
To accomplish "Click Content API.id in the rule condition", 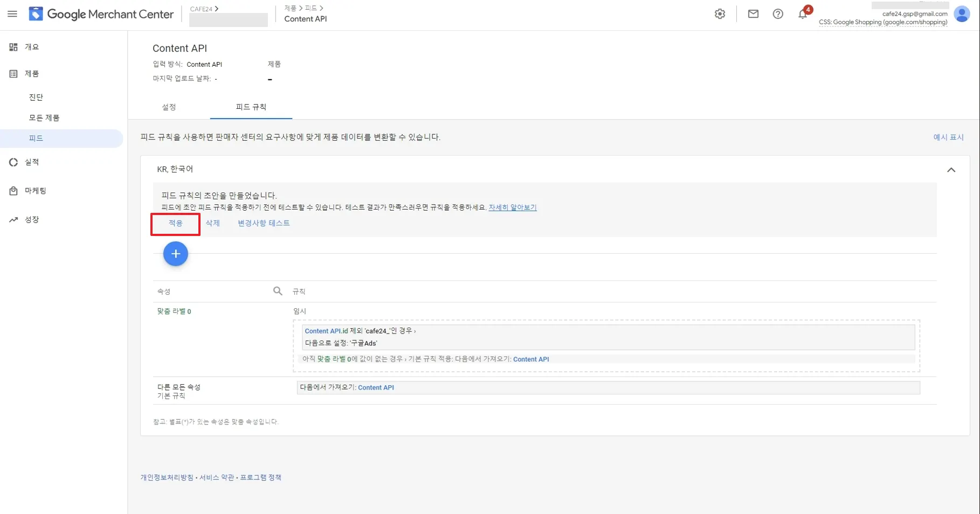I will click(326, 331).
